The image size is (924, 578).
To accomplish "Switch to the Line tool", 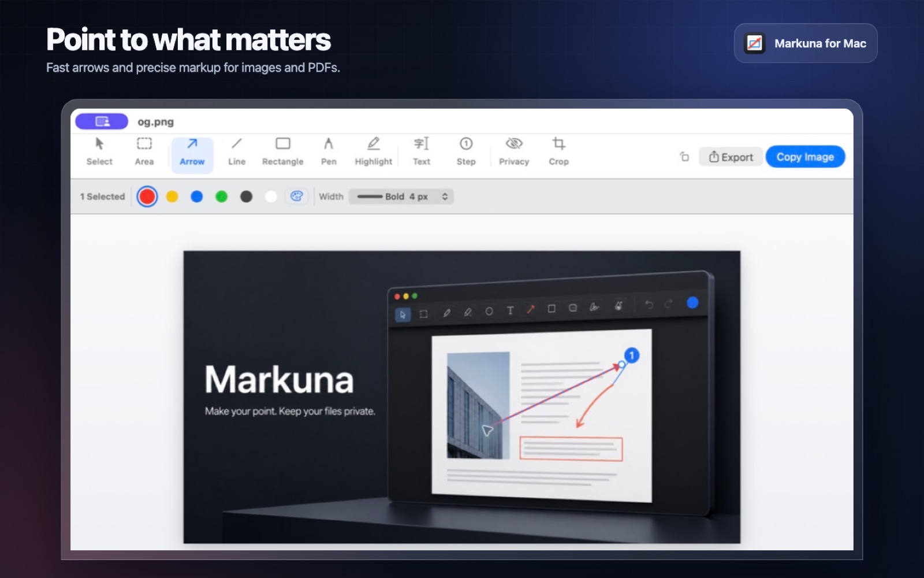I will [237, 152].
